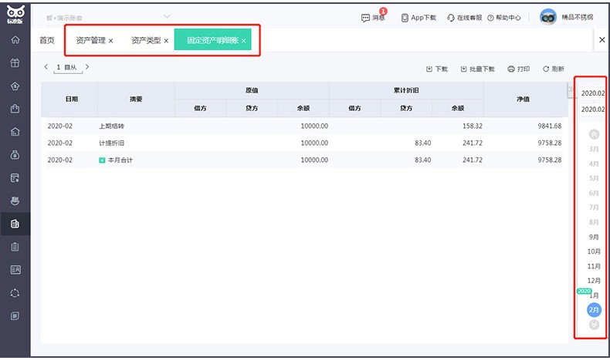Image resolution: width=610 pixels, height=364 pixels.
Task: Open the highlighted assets sidebar icon
Action: click(15, 224)
